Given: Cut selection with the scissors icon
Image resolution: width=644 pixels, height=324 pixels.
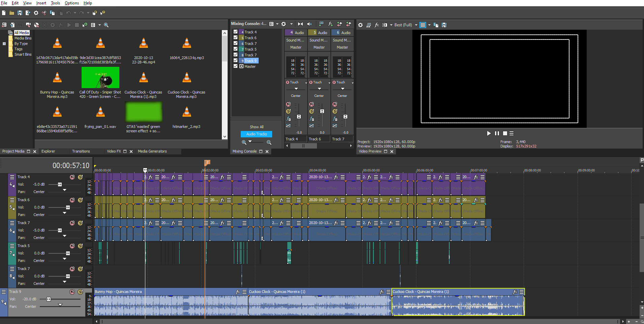Looking at the screenshot, I should click(44, 13).
